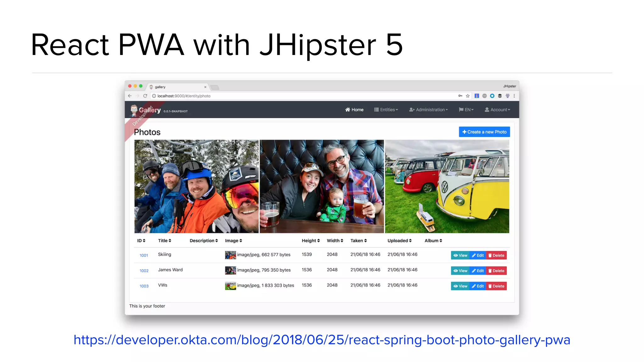
Task: Click the browser back arrow
Action: click(x=130, y=96)
